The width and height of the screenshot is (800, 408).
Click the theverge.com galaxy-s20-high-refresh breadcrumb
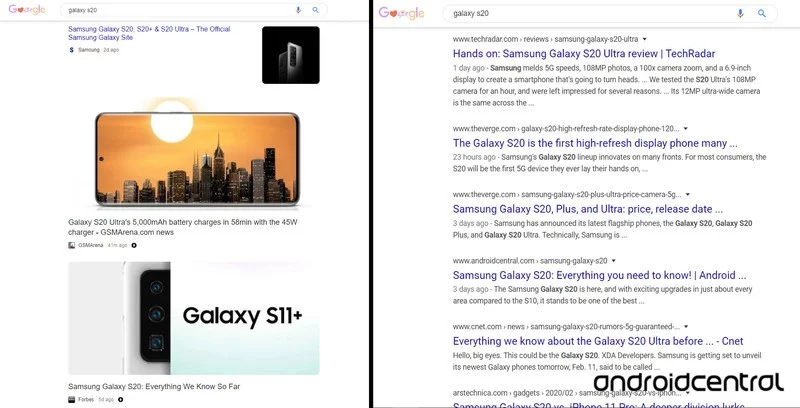click(x=566, y=129)
